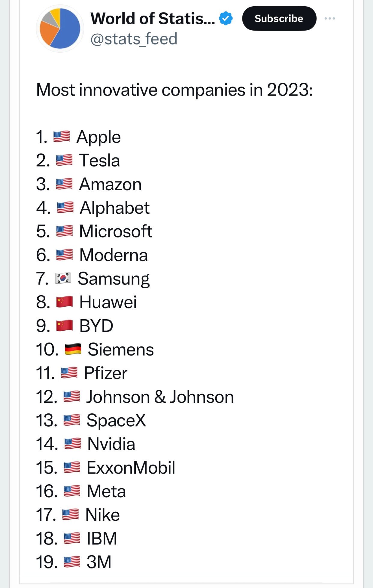Click the US flag beside Apple
The image size is (373, 588).
point(62,136)
